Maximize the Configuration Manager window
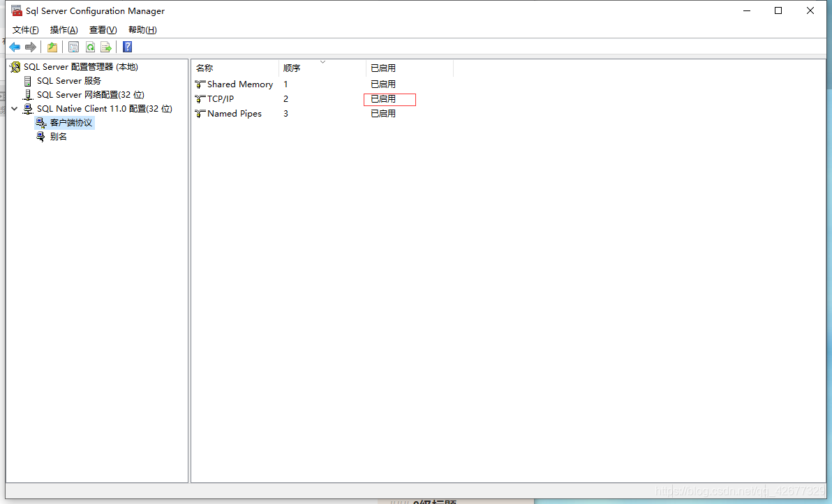 click(778, 10)
